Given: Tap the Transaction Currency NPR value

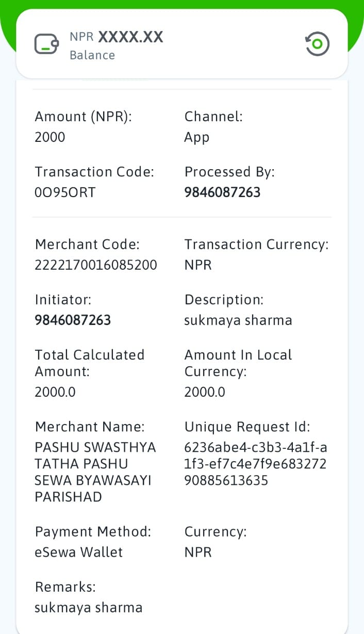Looking at the screenshot, I should [198, 265].
